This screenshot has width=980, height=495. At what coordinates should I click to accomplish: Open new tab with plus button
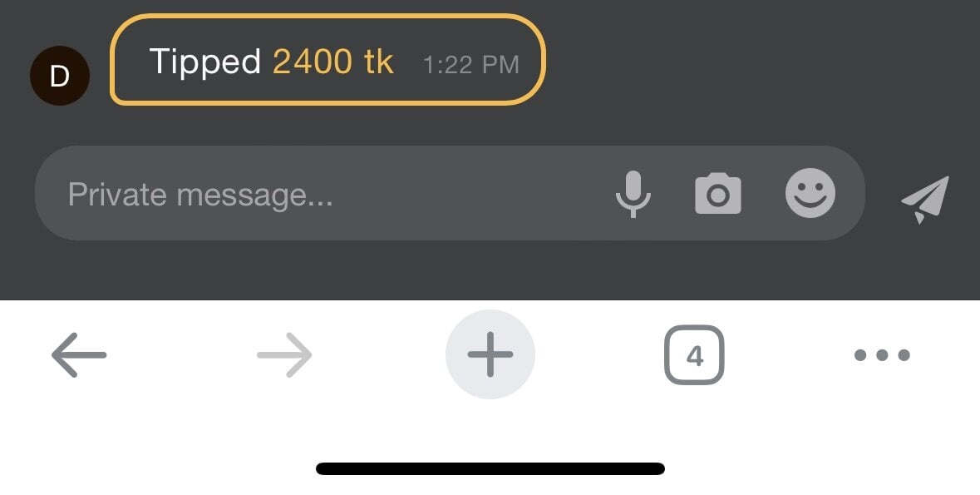coord(490,354)
